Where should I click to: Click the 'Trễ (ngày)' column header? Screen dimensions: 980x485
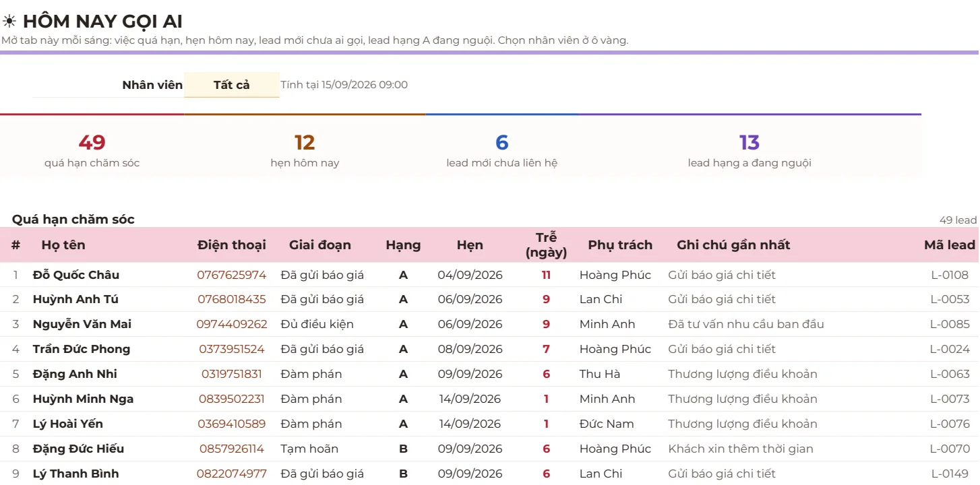[546, 245]
